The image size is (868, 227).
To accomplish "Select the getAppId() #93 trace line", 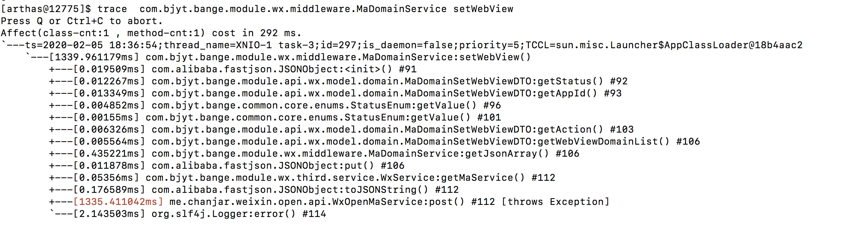I will [x=335, y=93].
